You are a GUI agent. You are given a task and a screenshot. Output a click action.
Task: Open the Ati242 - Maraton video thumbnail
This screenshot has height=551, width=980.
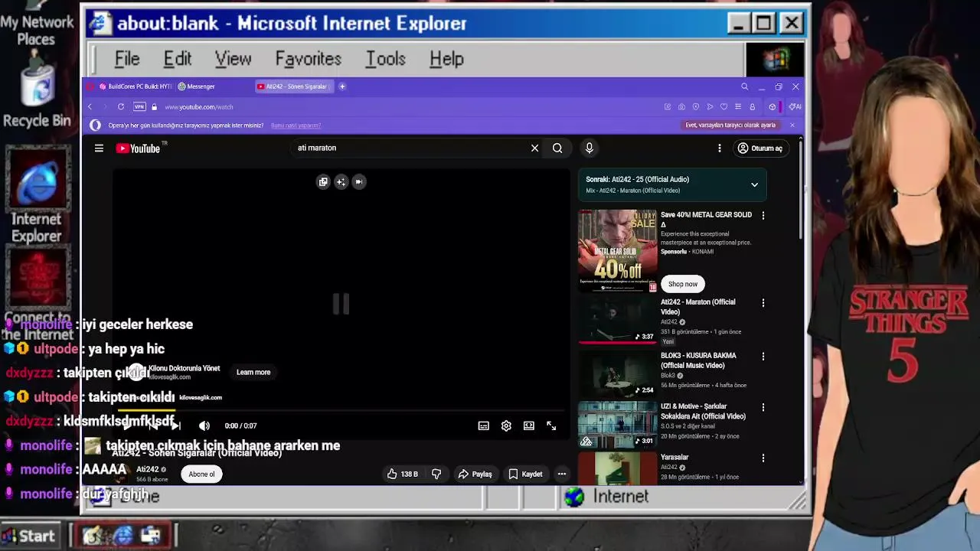[617, 321]
